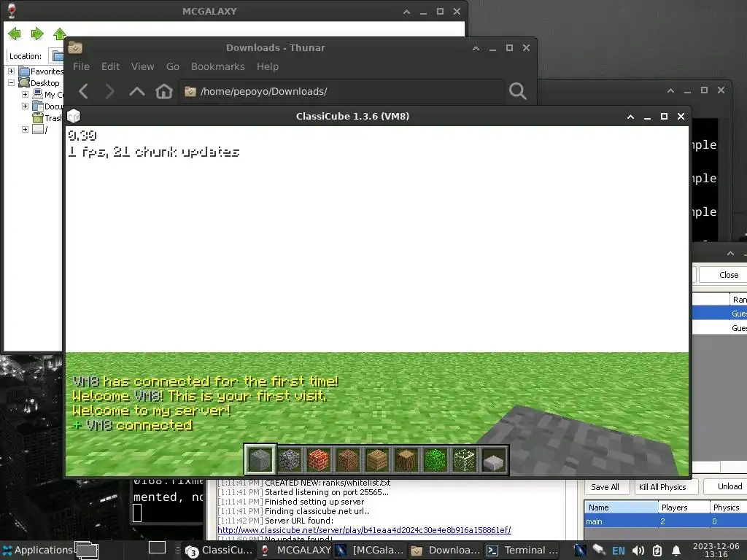747x560 pixels.
Task: Click the 'Started listening on port 25565...' log line
Action: coord(327,492)
